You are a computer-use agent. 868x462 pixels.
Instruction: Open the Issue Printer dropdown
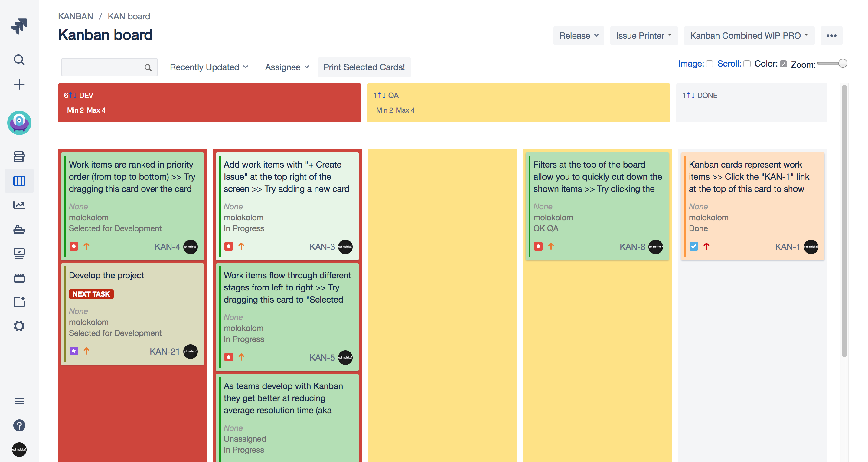643,36
